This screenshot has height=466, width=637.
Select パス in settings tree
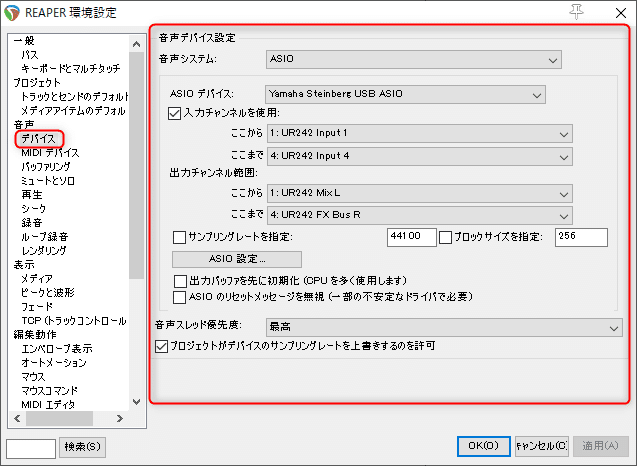tap(30, 54)
